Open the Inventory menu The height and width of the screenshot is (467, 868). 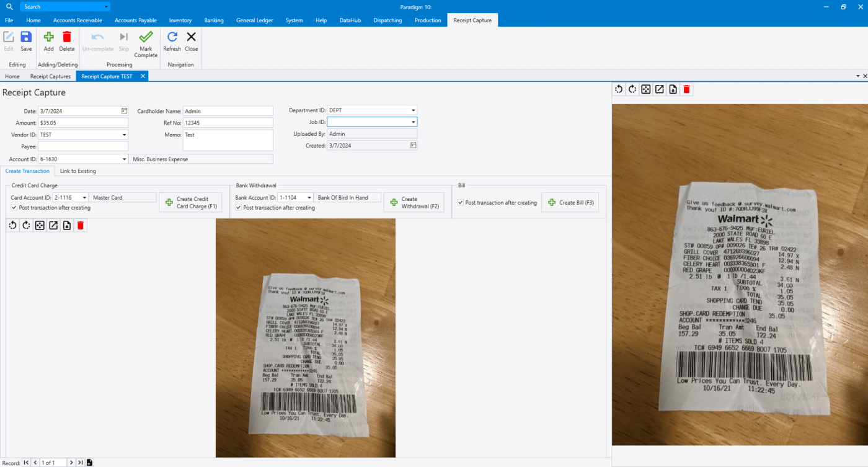[x=180, y=20]
